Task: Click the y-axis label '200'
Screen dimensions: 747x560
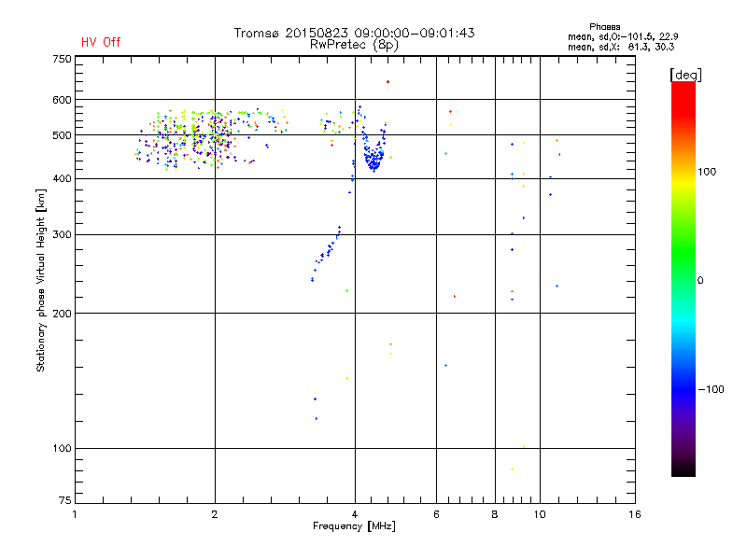Action: [x=62, y=314]
